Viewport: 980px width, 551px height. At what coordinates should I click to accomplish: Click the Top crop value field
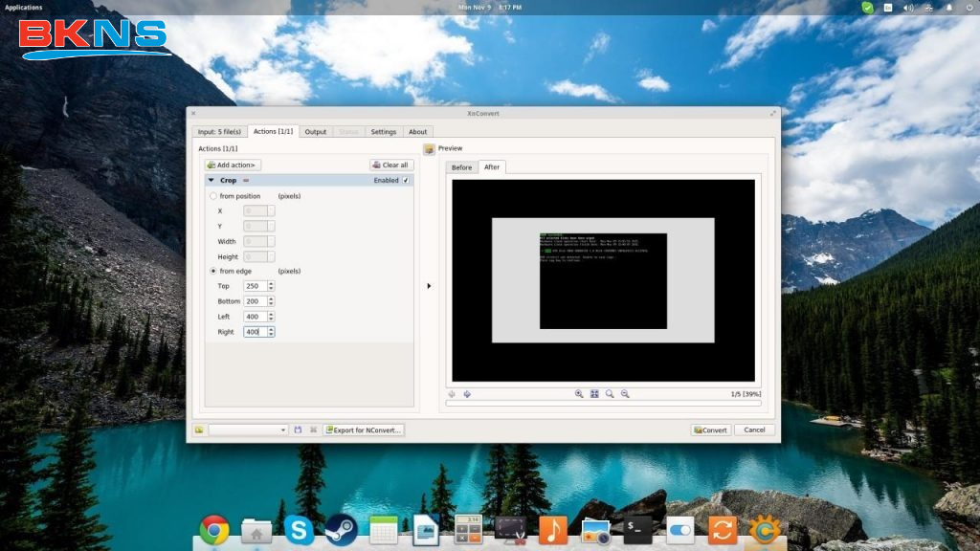point(255,286)
